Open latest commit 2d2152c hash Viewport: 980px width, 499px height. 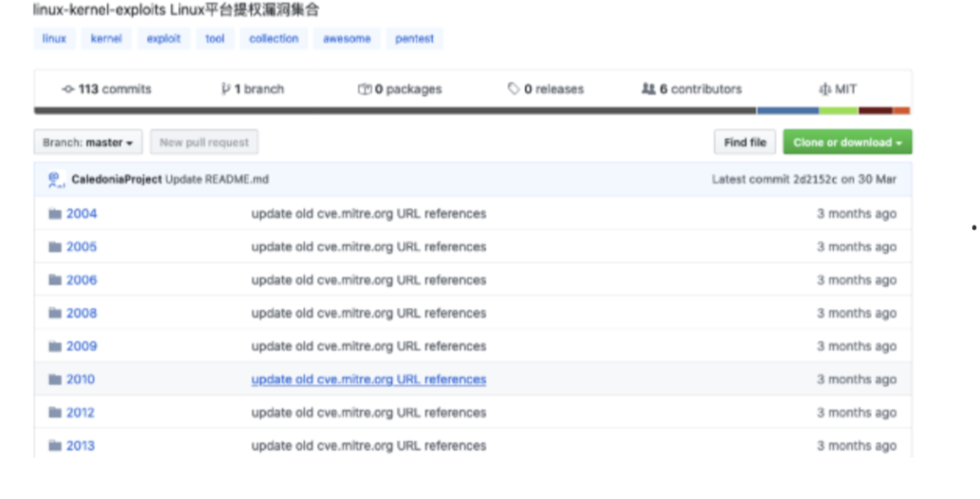point(815,180)
